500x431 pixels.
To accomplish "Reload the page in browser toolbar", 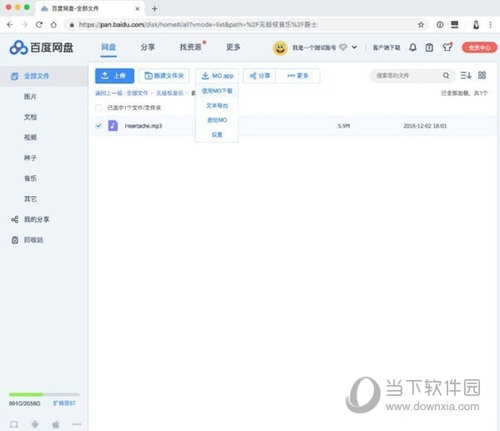I will (39, 24).
